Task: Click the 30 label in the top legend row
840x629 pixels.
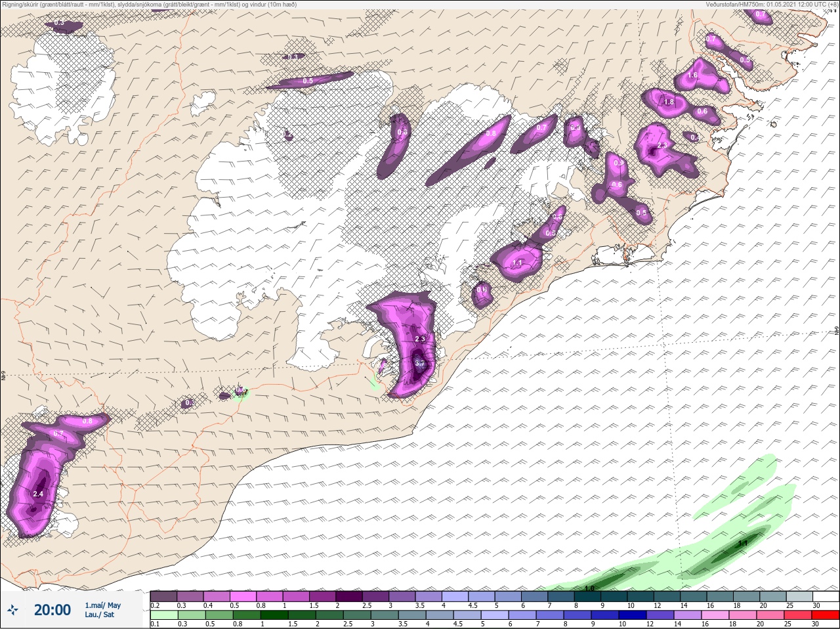Action: (x=816, y=605)
